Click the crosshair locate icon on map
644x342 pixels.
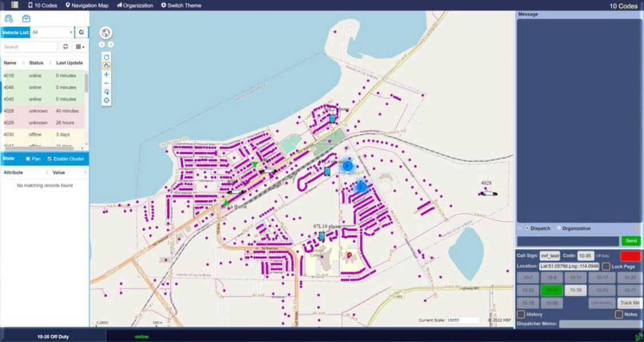pyautogui.click(x=107, y=100)
